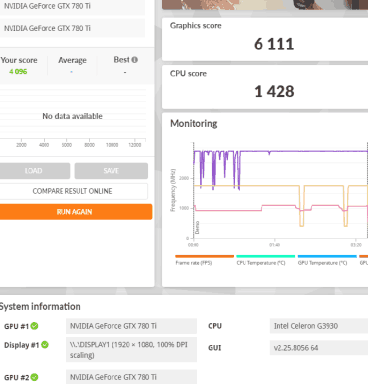Click the Monitoring heading
The height and width of the screenshot is (384, 368).
click(x=194, y=124)
